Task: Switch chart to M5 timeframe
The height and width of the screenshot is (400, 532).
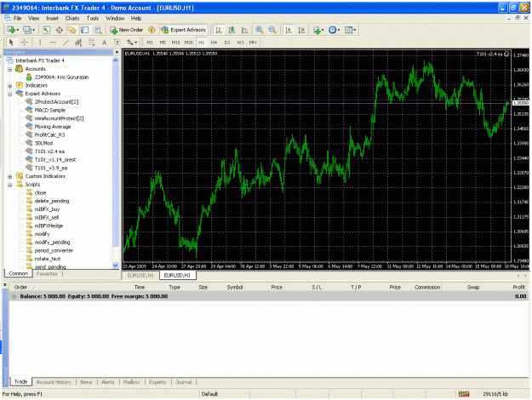Action: pyautogui.click(x=163, y=43)
